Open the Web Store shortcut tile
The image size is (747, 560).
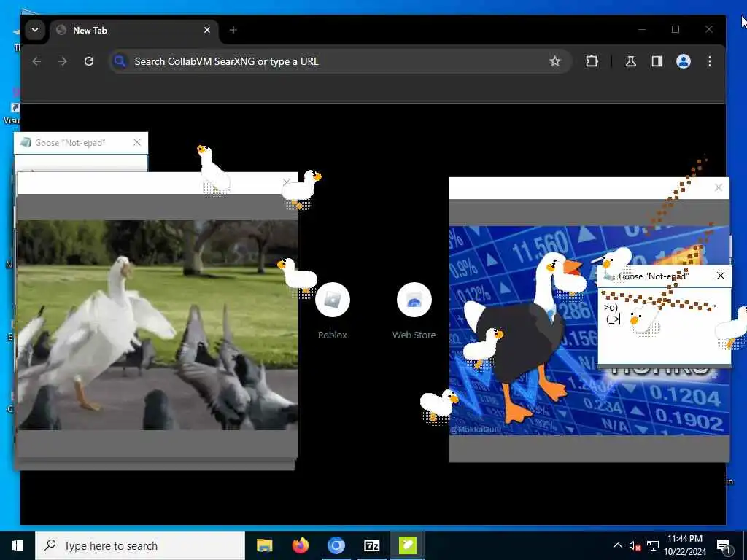pos(414,300)
